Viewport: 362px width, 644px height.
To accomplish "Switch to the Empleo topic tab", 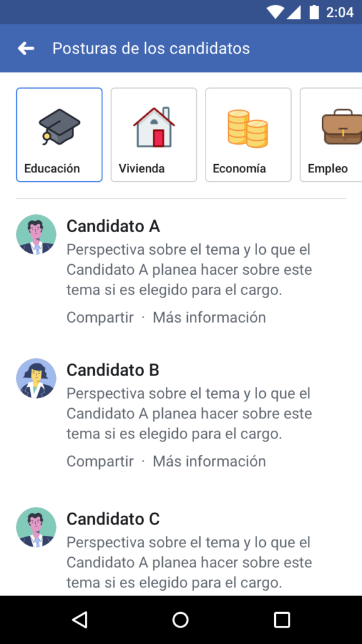I will point(331,135).
